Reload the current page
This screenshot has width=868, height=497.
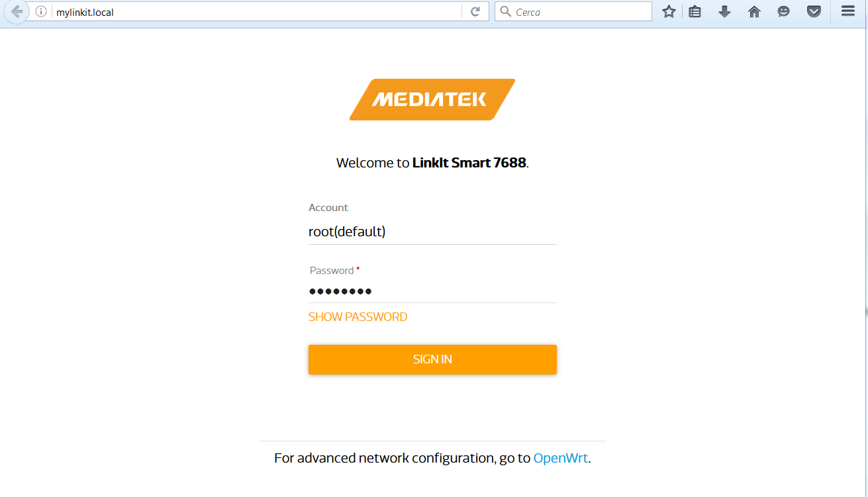(475, 12)
